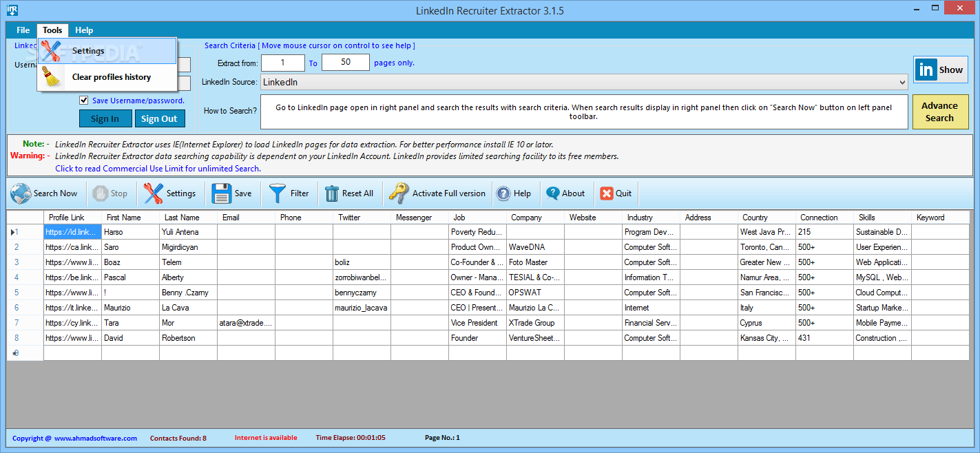The image size is (980, 453).
Task: Click the About speech bubble icon
Action: pyautogui.click(x=552, y=193)
